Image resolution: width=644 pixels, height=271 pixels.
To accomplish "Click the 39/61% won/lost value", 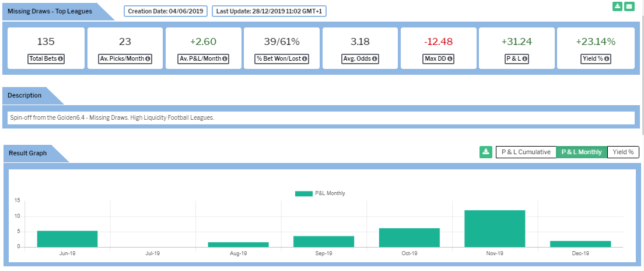I will 281,41.
